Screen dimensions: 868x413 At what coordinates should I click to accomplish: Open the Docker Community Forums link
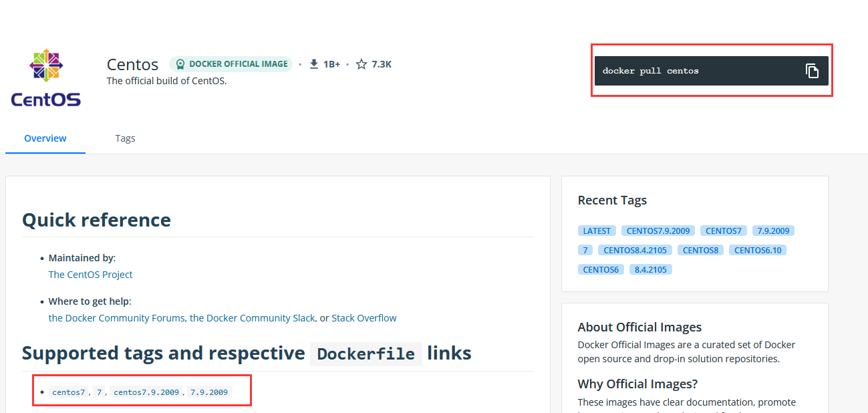116,318
